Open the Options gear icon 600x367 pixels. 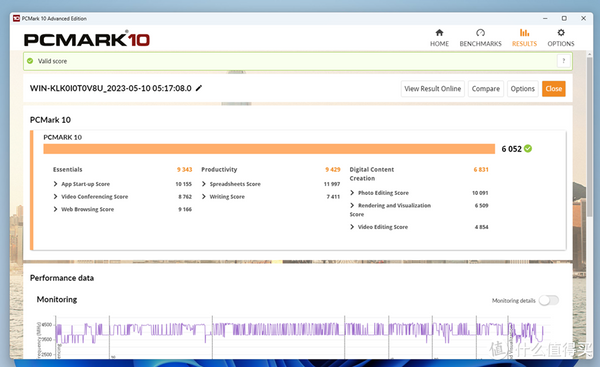click(x=561, y=33)
